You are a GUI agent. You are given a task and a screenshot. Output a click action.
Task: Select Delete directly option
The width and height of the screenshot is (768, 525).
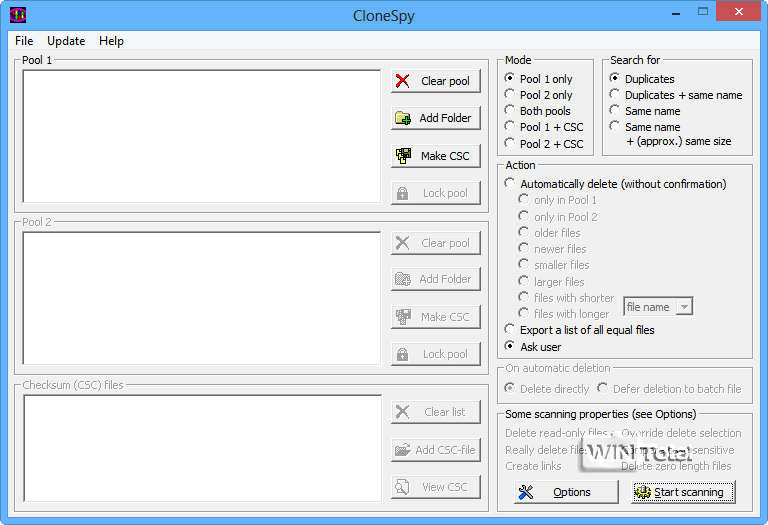(x=547, y=388)
